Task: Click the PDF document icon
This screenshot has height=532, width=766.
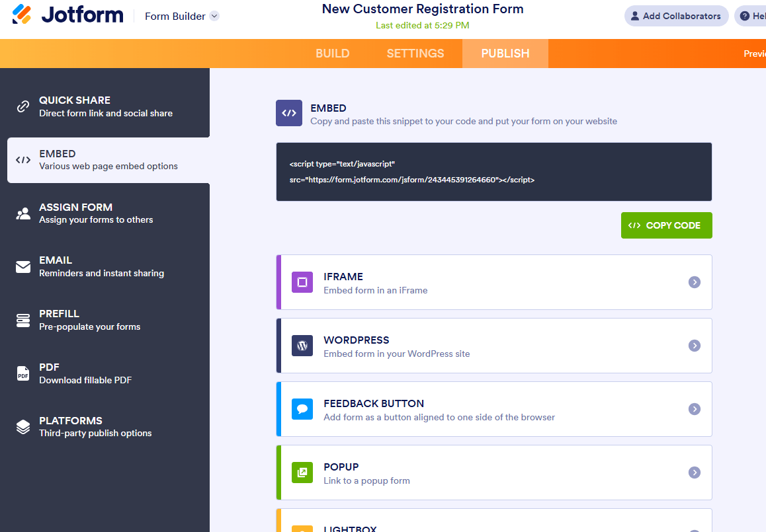Action: (23, 373)
